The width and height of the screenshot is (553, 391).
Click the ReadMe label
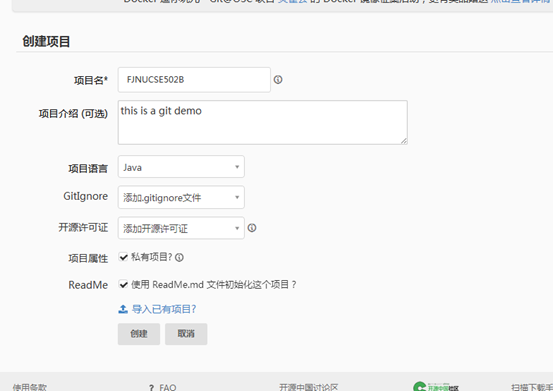click(x=88, y=285)
